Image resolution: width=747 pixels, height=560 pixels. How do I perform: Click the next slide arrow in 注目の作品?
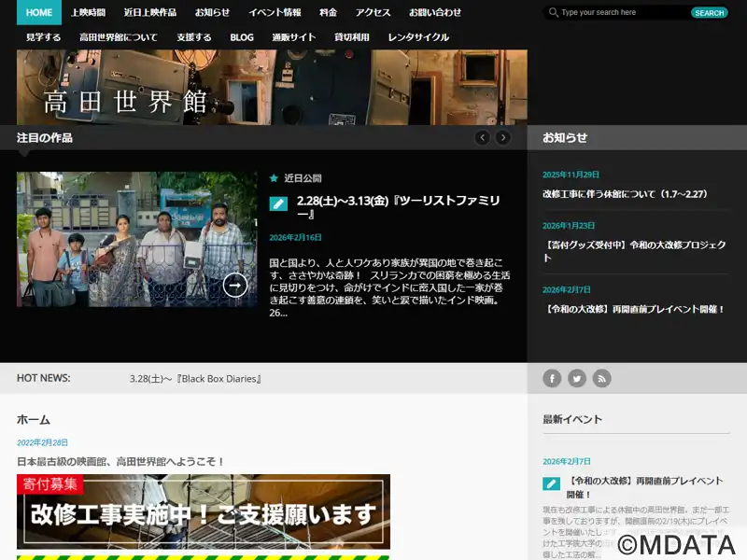pos(503,137)
